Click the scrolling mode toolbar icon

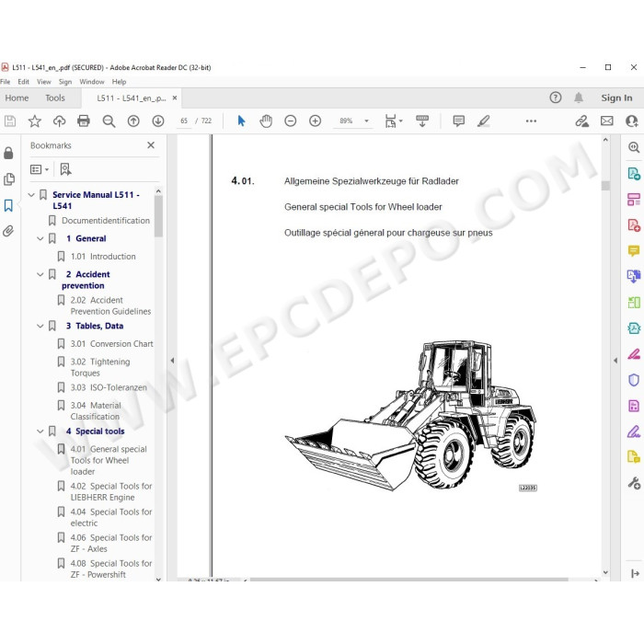pos(422,121)
